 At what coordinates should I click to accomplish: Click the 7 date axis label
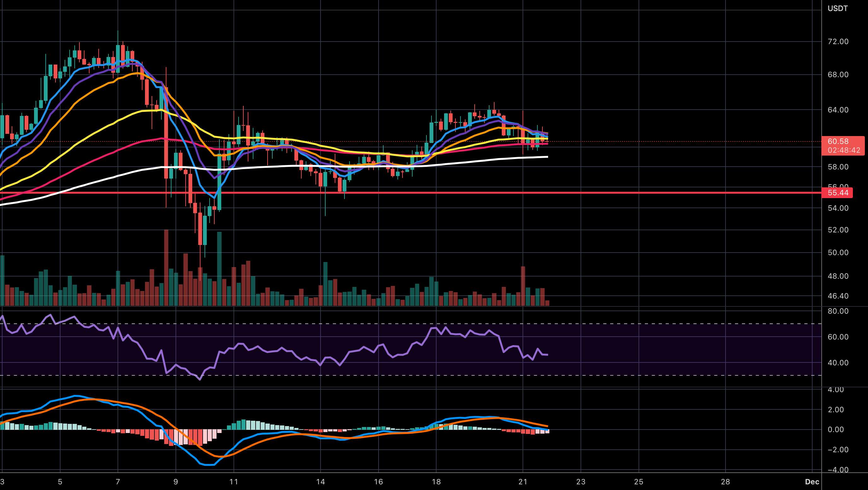coord(118,481)
